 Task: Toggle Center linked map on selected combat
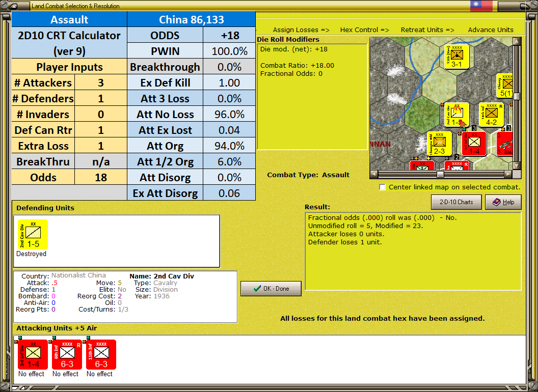pyautogui.click(x=382, y=187)
